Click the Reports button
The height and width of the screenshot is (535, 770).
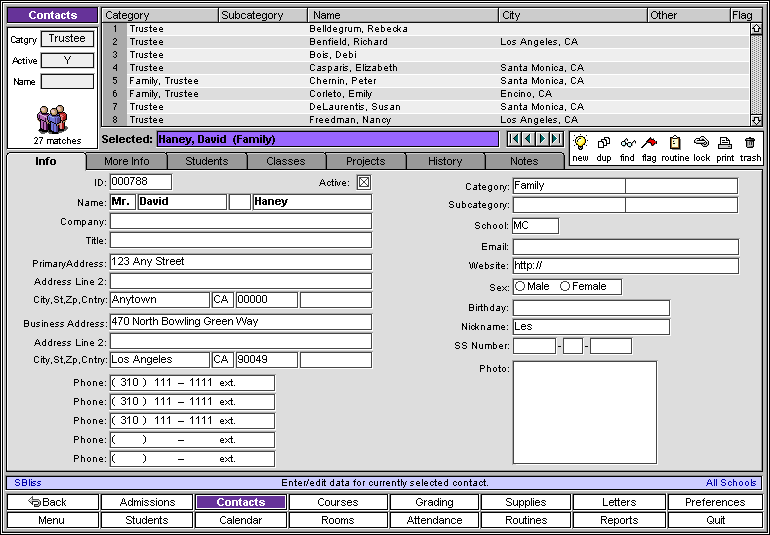[x=619, y=520]
